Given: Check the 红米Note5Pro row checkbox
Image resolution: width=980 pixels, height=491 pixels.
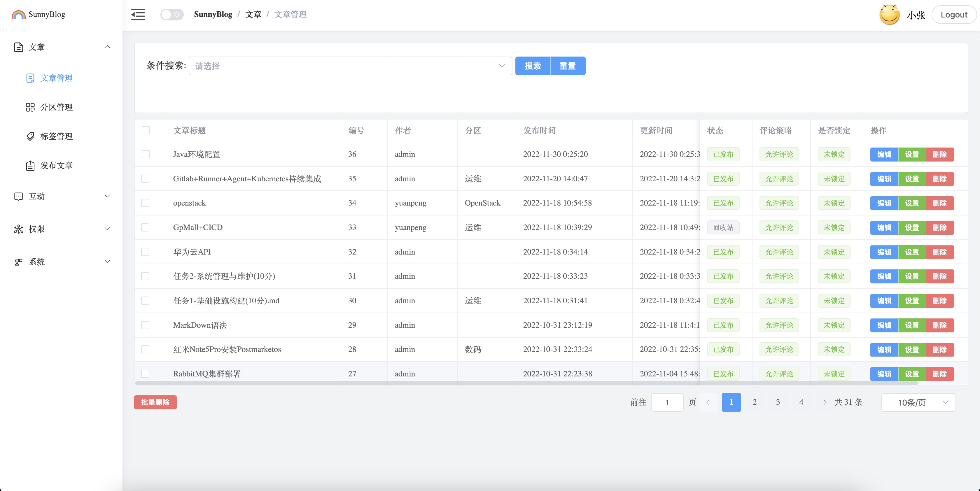Looking at the screenshot, I should (146, 349).
